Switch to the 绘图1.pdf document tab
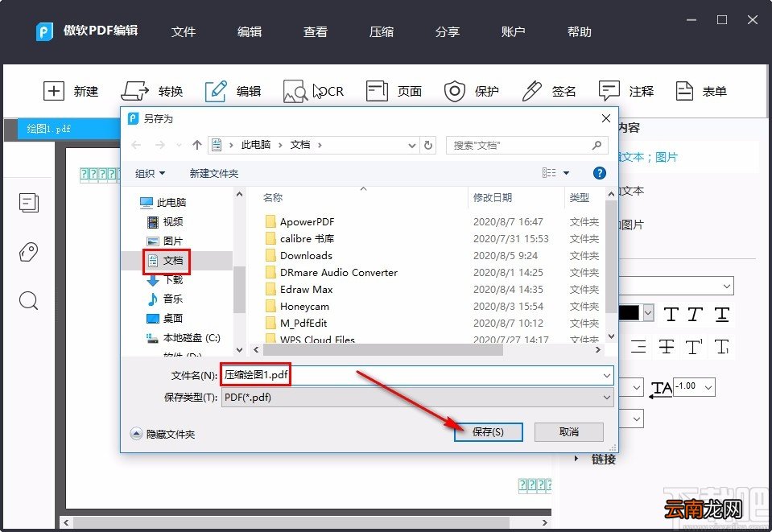Image resolution: width=772 pixels, height=532 pixels. click(x=69, y=129)
